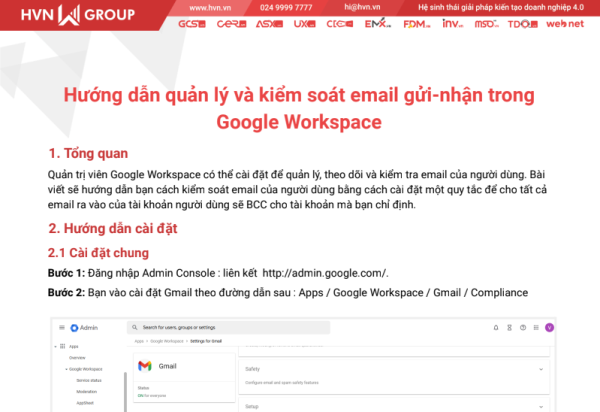This screenshot has height=412, width=600.
Task: Open the notifications bell in Admin console
Action: coord(496,327)
